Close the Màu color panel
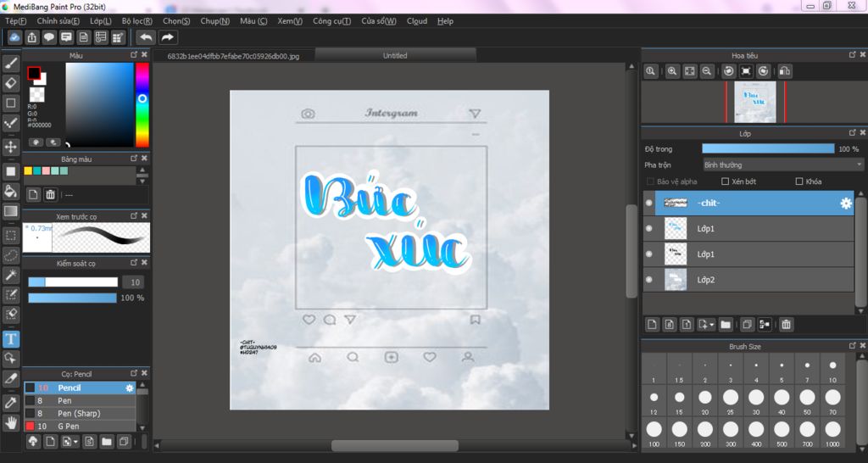 pos(144,55)
